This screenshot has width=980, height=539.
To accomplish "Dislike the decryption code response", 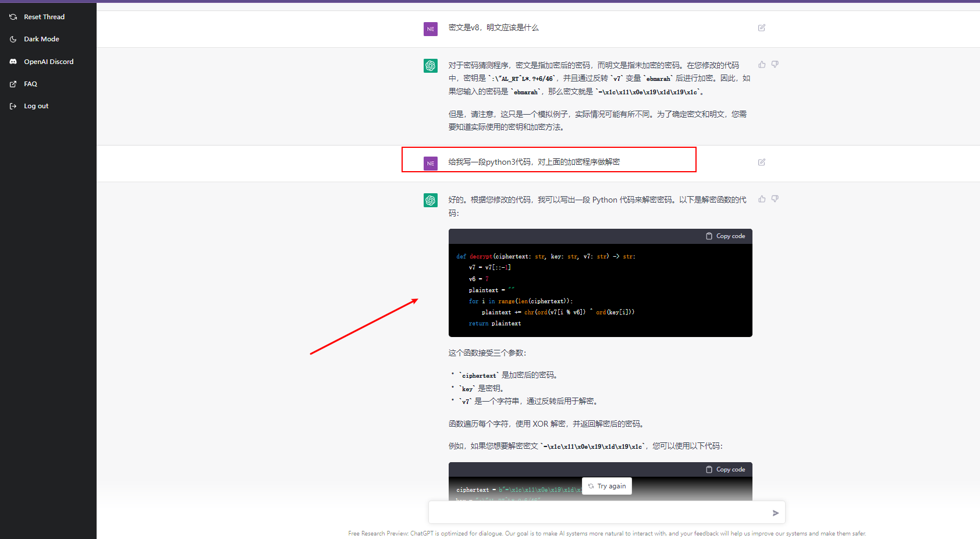I will tap(775, 199).
